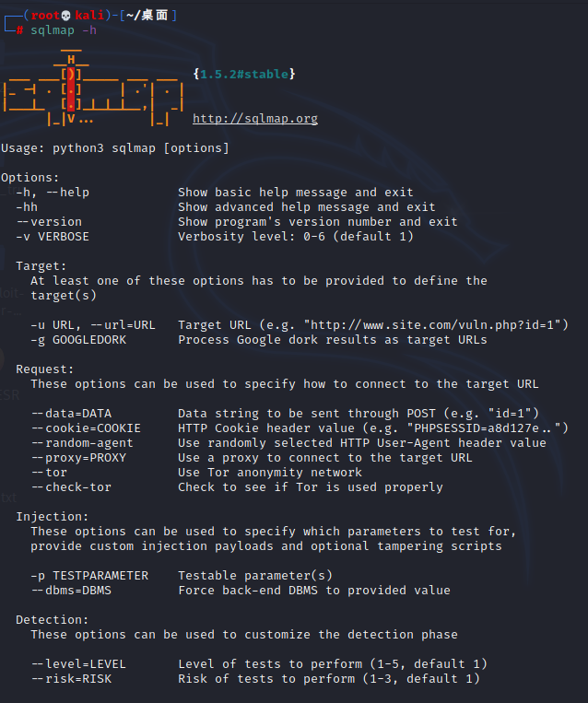Screen dimensions: 588x703
Task: Click the --version option text
Action: click(x=49, y=221)
